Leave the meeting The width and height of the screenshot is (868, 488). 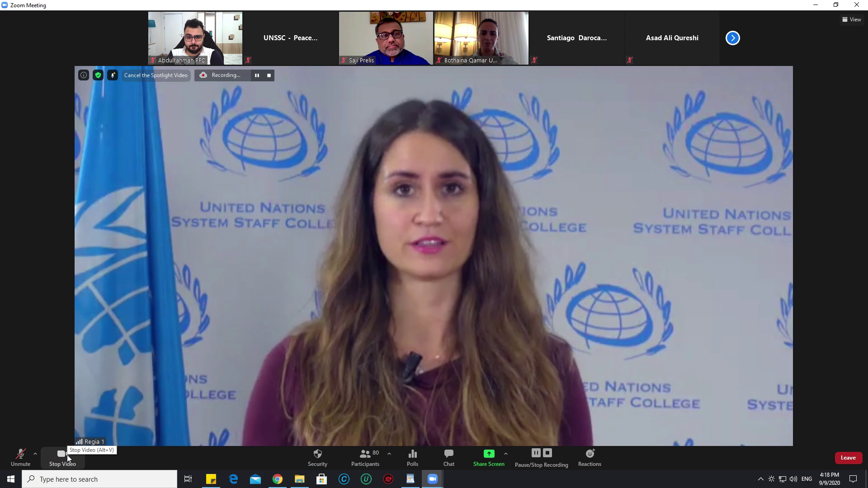coord(848,458)
